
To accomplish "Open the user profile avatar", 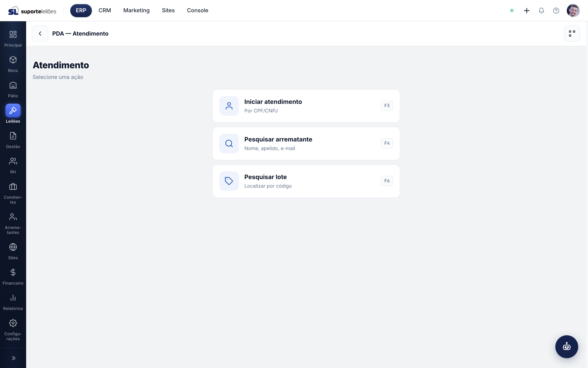I will pos(573,10).
